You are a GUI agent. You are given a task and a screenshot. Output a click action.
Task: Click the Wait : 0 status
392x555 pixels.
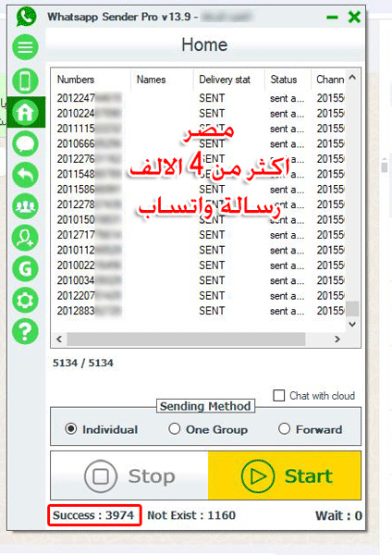(x=338, y=515)
